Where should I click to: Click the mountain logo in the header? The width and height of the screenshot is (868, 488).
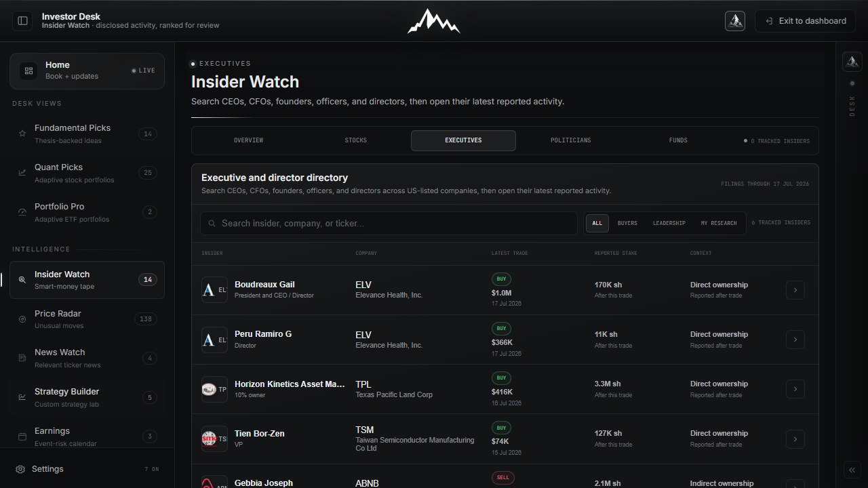(433, 21)
